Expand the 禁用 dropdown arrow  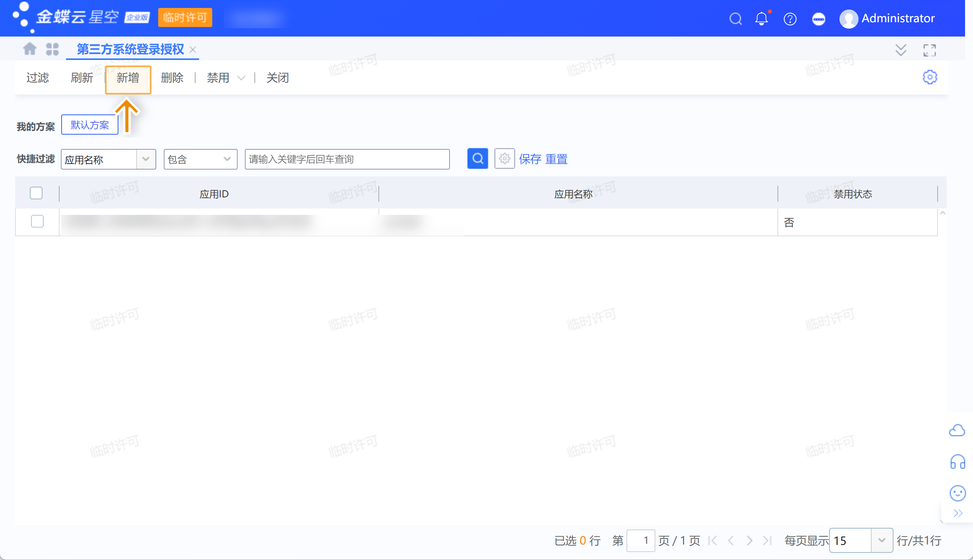click(241, 78)
